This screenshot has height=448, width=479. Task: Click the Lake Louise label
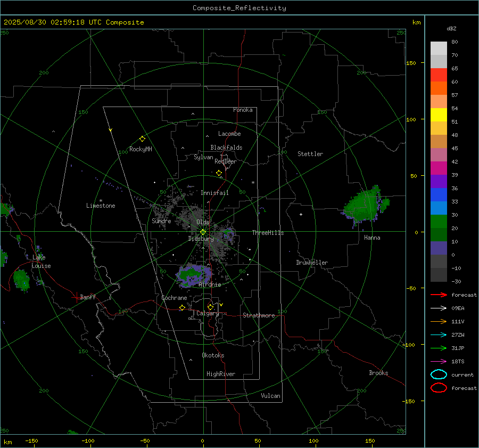coord(41,262)
